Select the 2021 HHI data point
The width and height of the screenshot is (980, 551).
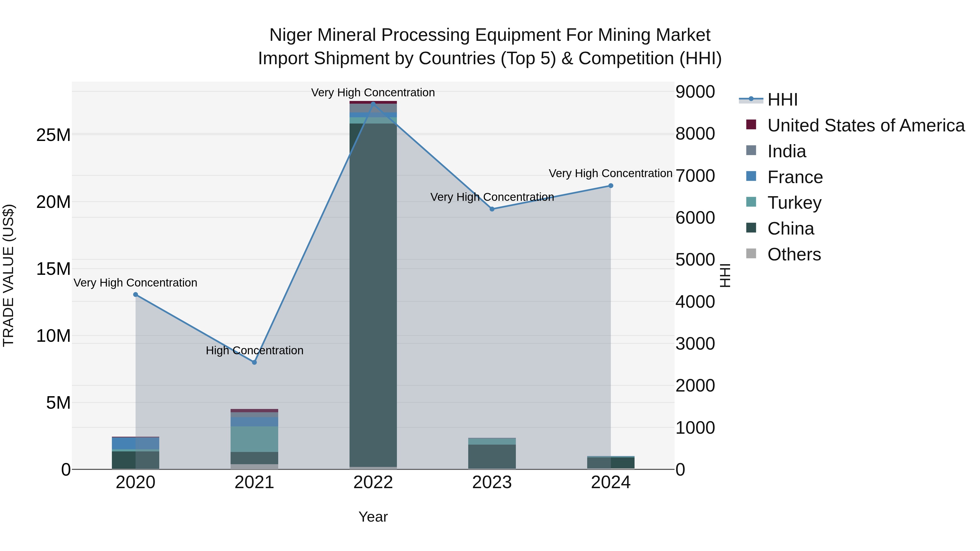[255, 362]
